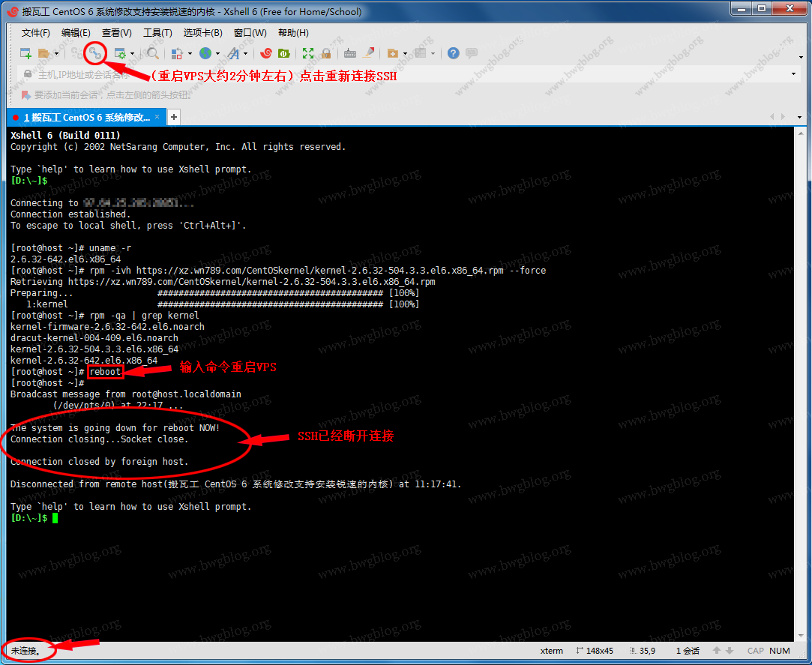Launch Xftp green icon
This screenshot has height=665, width=812.
point(283,52)
